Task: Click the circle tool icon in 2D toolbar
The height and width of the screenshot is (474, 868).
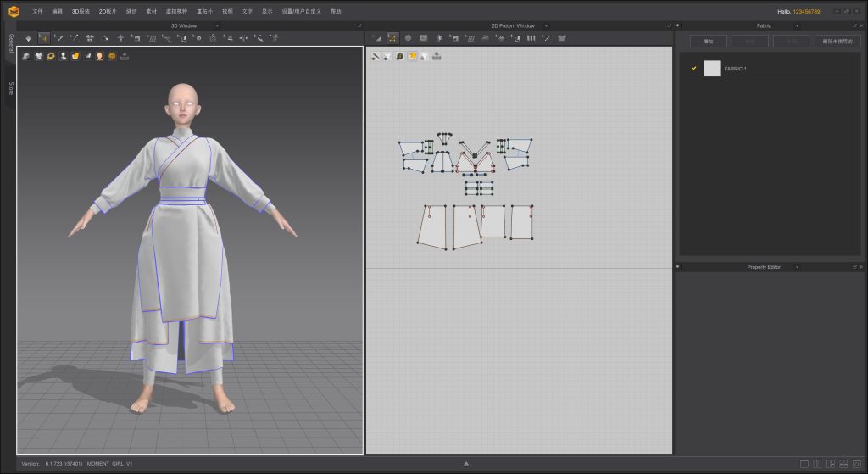Action: pyautogui.click(x=408, y=38)
